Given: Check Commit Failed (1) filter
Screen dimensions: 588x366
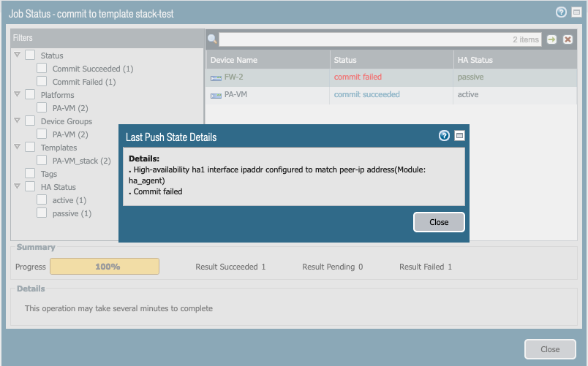Looking at the screenshot, I should pos(42,81).
